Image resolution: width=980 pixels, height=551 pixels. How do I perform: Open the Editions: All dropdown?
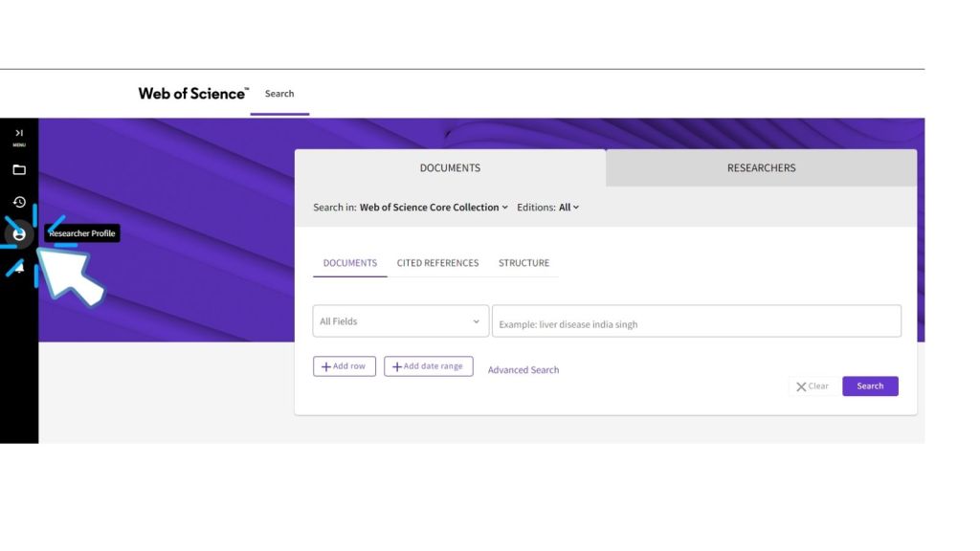(x=568, y=208)
